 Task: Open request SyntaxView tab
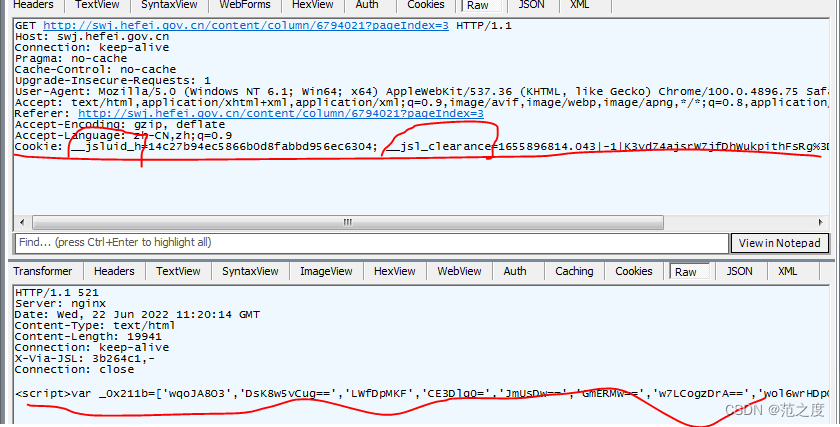pyautogui.click(x=169, y=5)
